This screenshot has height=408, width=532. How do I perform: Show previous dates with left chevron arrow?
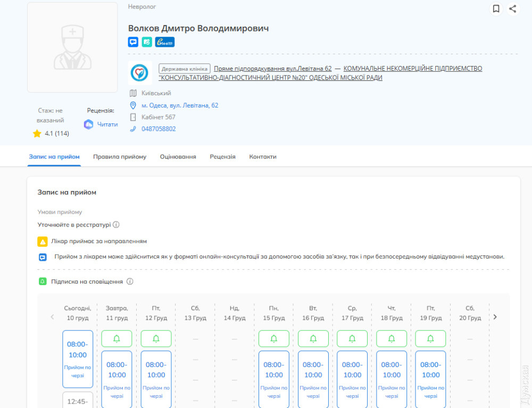[x=52, y=317]
